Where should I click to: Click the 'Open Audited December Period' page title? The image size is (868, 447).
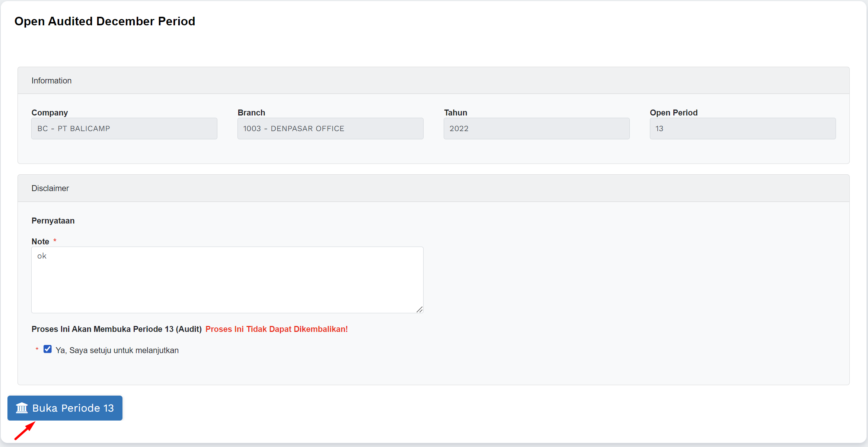click(x=105, y=21)
